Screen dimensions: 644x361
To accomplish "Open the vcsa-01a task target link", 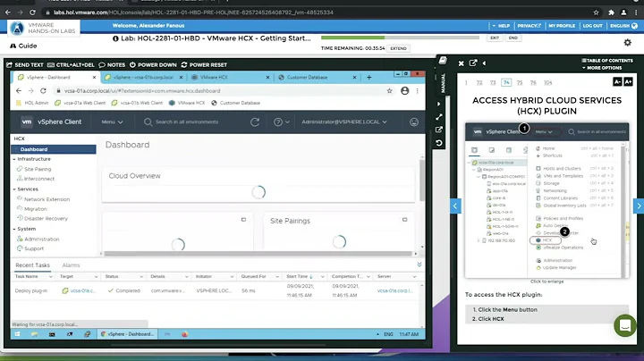I will 82,290.
